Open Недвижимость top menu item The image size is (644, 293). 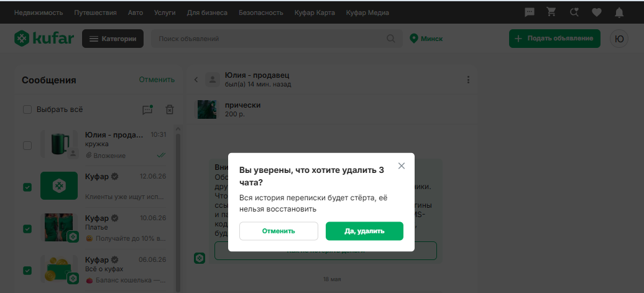[x=38, y=12]
